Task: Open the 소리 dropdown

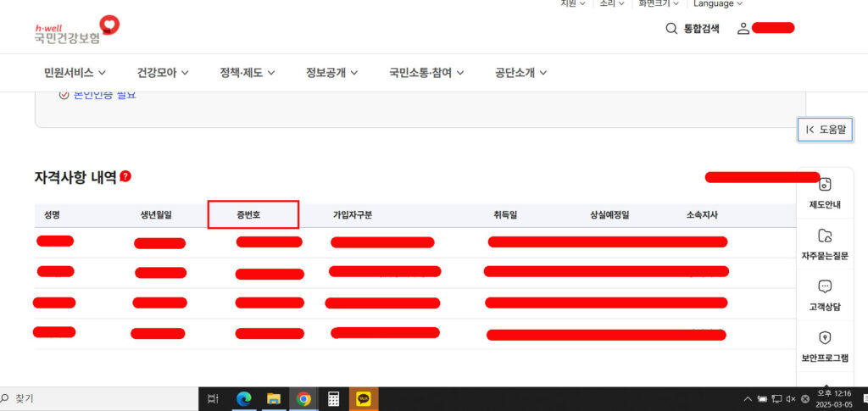Action: [x=612, y=3]
